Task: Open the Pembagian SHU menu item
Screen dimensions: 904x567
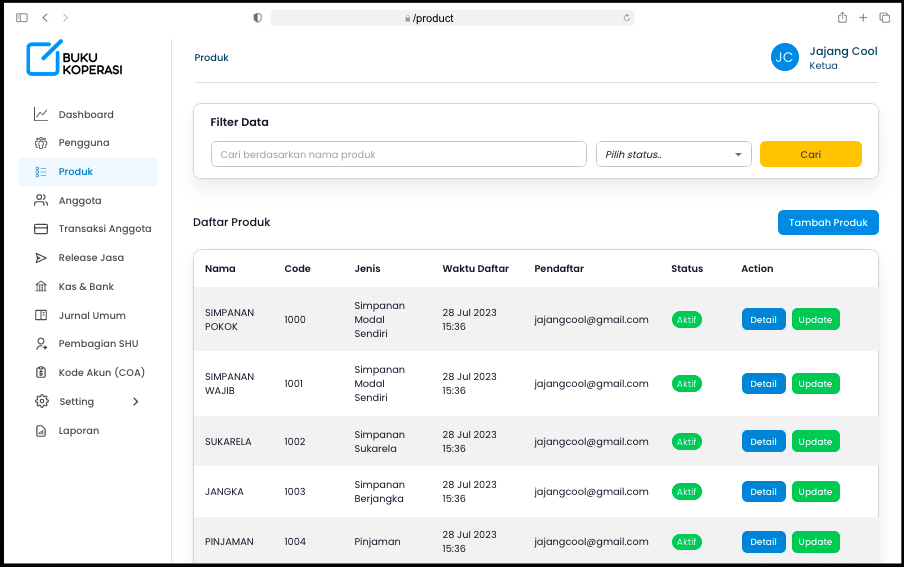Action: coord(98,344)
